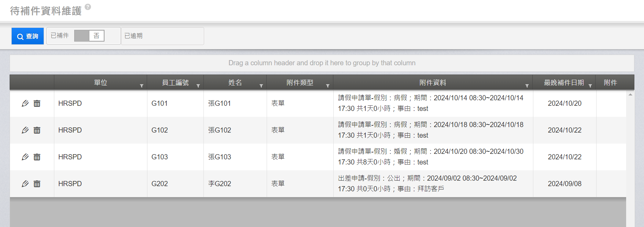The image size is (644, 227).
Task: Click the 已逾期 filter field
Action: point(163,36)
